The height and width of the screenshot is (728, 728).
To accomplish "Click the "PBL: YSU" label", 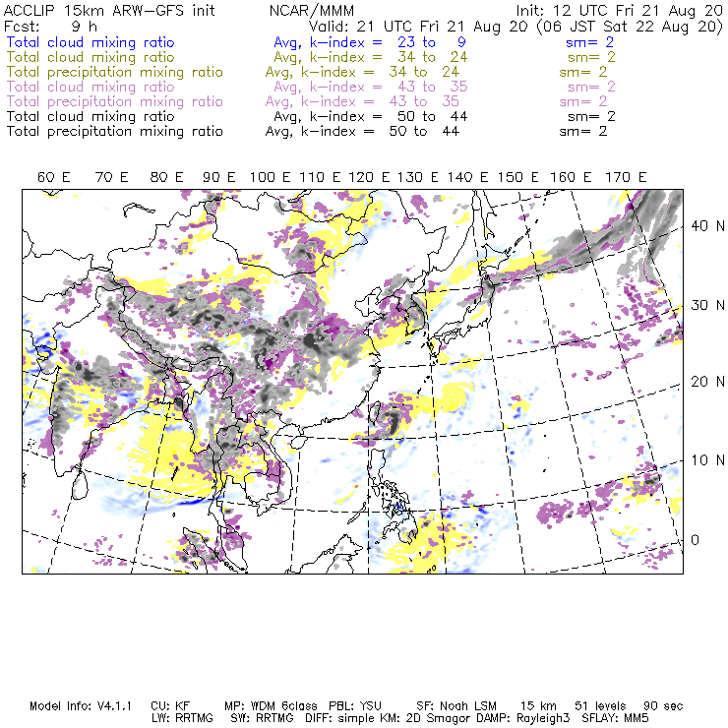I will coord(355,706).
